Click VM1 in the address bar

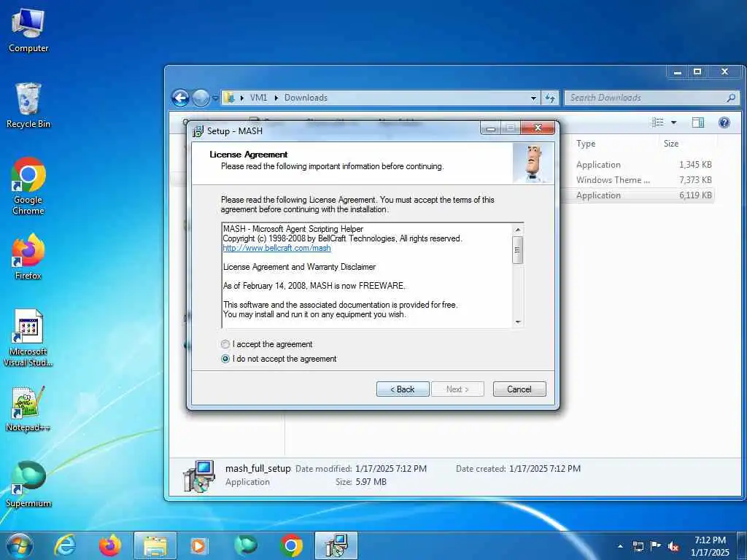[258, 98]
